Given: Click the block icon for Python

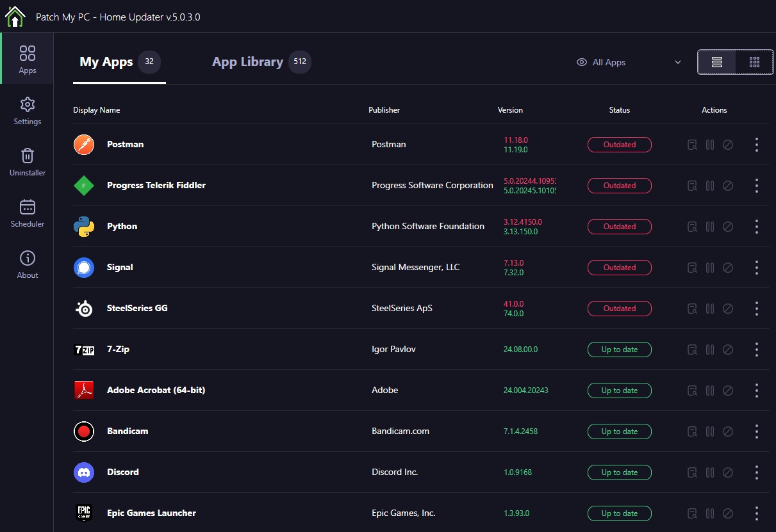Looking at the screenshot, I should click(728, 227).
